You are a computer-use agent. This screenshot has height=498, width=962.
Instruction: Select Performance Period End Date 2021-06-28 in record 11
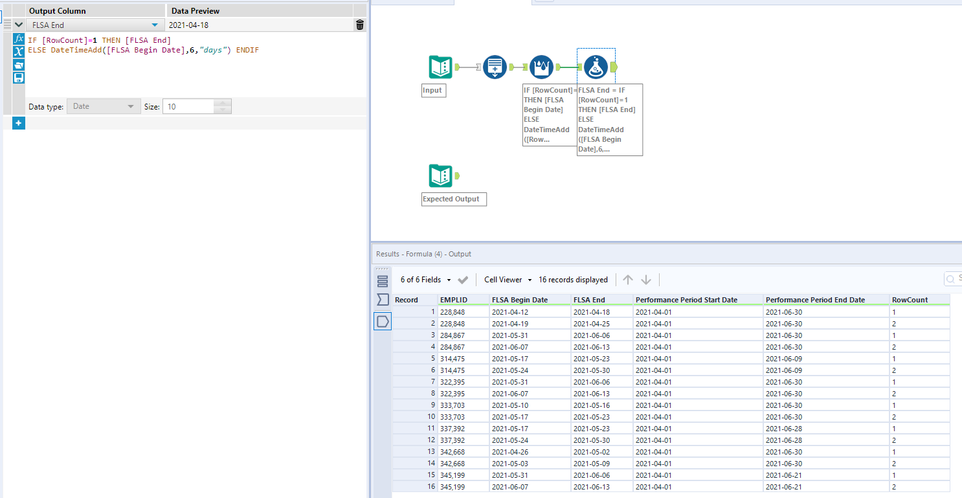click(x=826, y=428)
